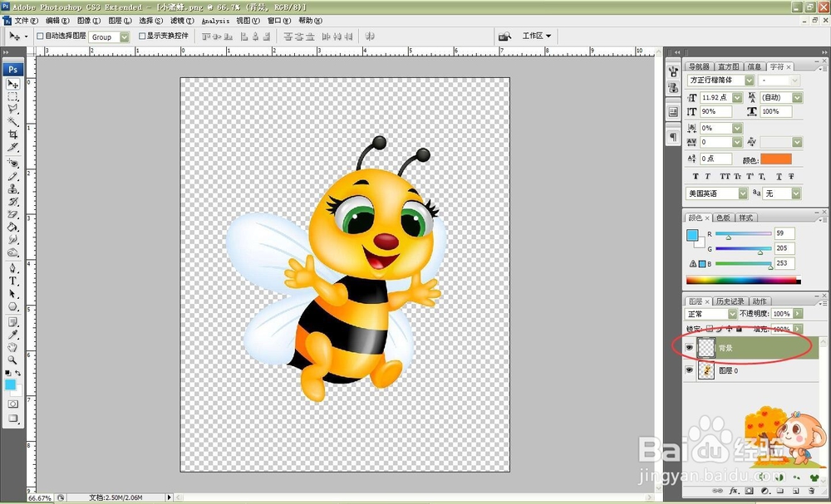Select the Hand tool
Screen dimensions: 831x504
pyautogui.click(x=12, y=348)
